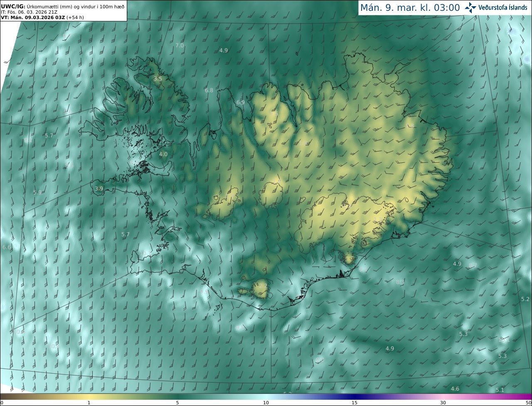Screen dimensions: 532x406
Task: Click the "Veðurstofa Íslands" name text
Action: [x=503, y=7]
